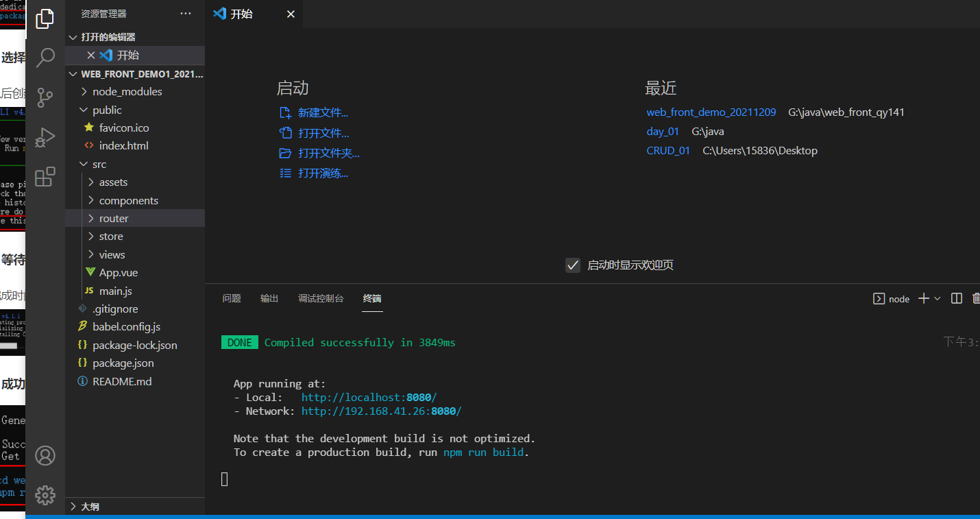Expand the components folder
Screen dimensions: 980x519
(x=90, y=200)
